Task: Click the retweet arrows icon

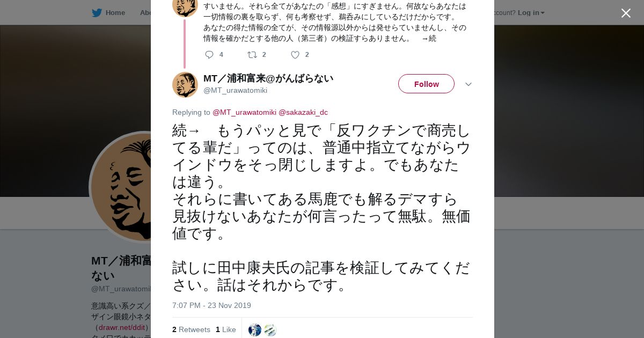Action: coord(252,55)
